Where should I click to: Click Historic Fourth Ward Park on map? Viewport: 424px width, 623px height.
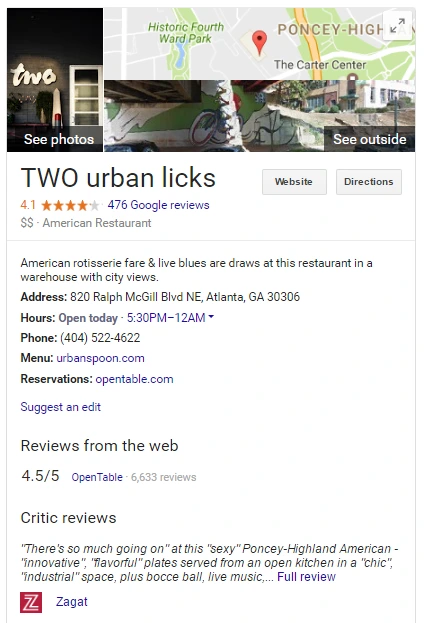(186, 33)
